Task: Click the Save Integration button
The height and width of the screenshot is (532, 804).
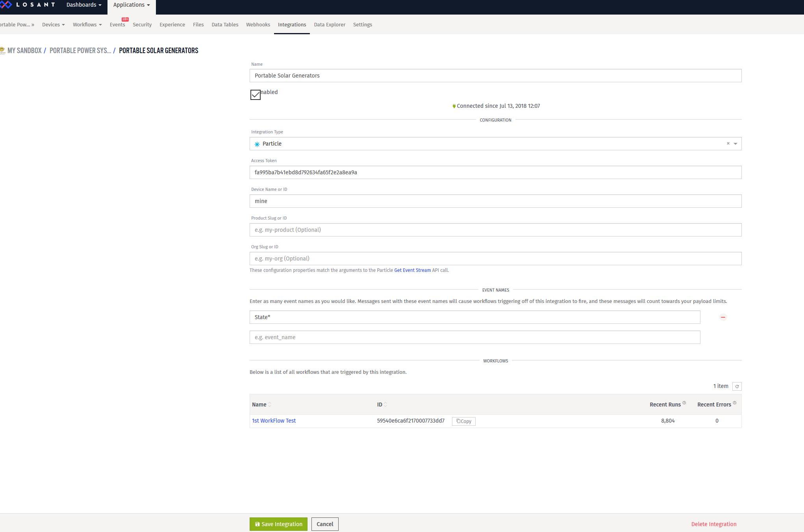Action: (278, 524)
